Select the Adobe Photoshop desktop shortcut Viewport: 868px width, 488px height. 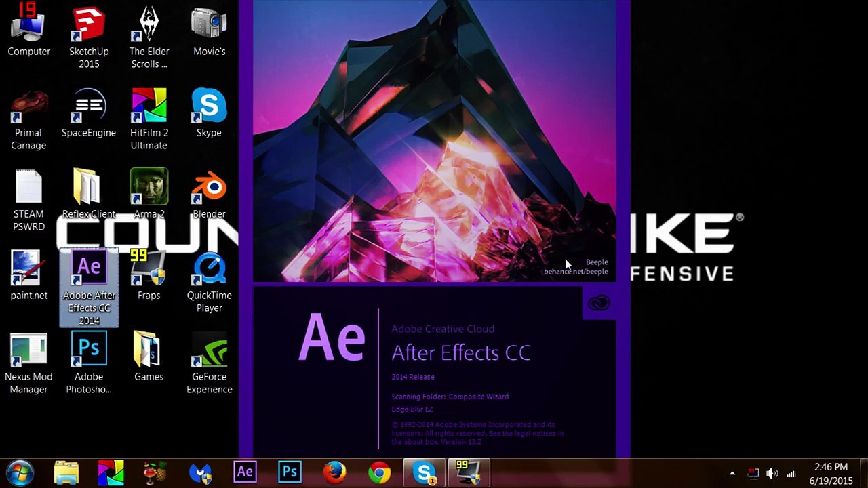pos(89,363)
